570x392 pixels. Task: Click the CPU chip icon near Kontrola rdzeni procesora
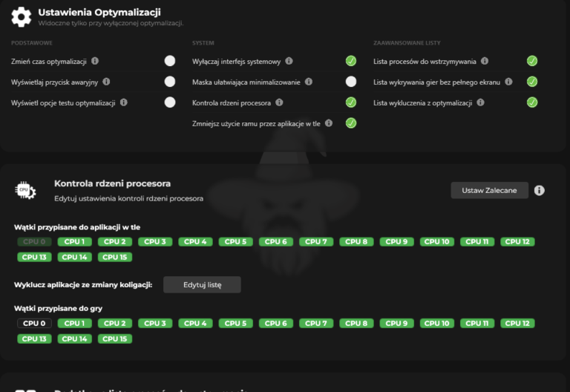(x=25, y=191)
